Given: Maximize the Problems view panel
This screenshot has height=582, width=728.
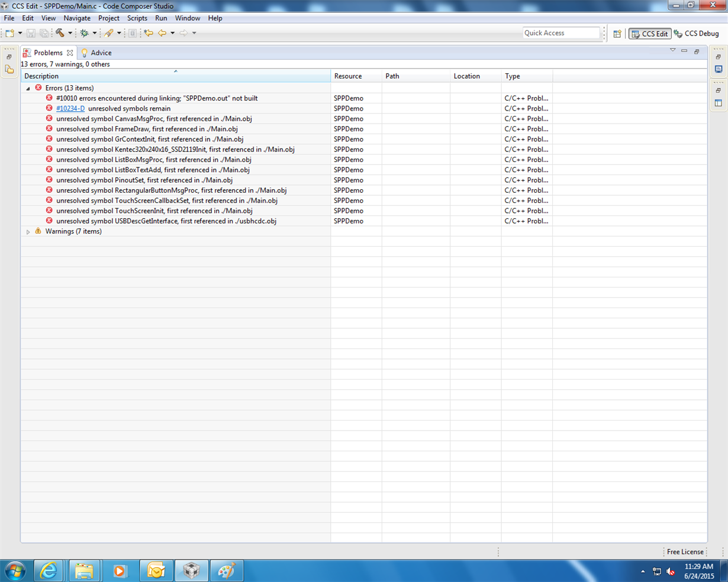Looking at the screenshot, I should pyautogui.click(x=697, y=51).
